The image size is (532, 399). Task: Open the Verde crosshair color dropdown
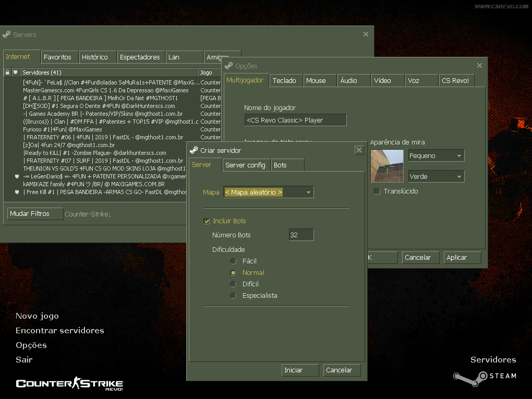click(x=436, y=176)
